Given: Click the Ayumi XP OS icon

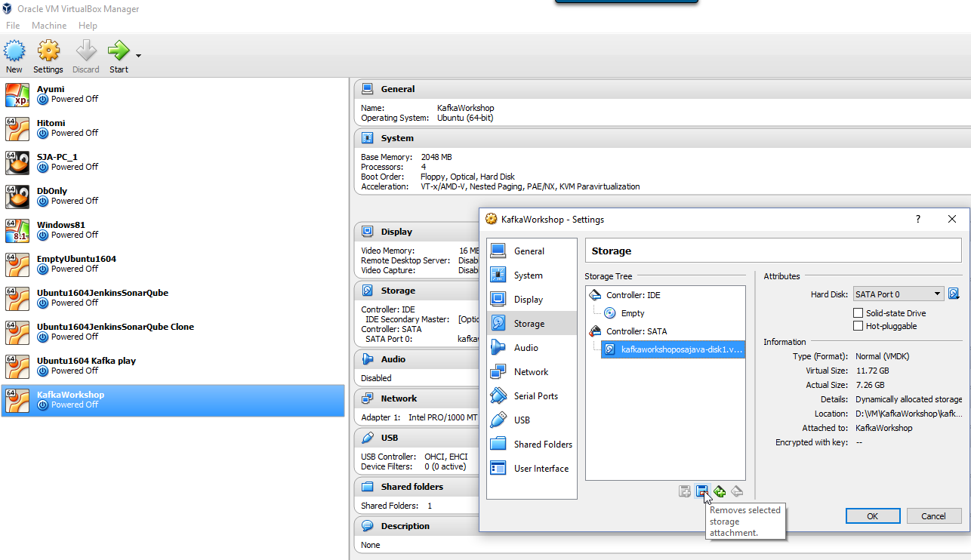Looking at the screenshot, I should tap(17, 95).
